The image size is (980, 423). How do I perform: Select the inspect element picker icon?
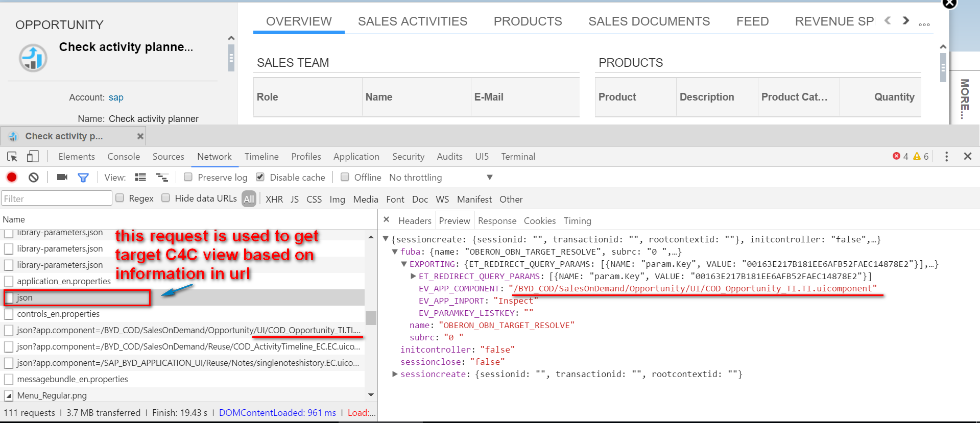point(12,157)
